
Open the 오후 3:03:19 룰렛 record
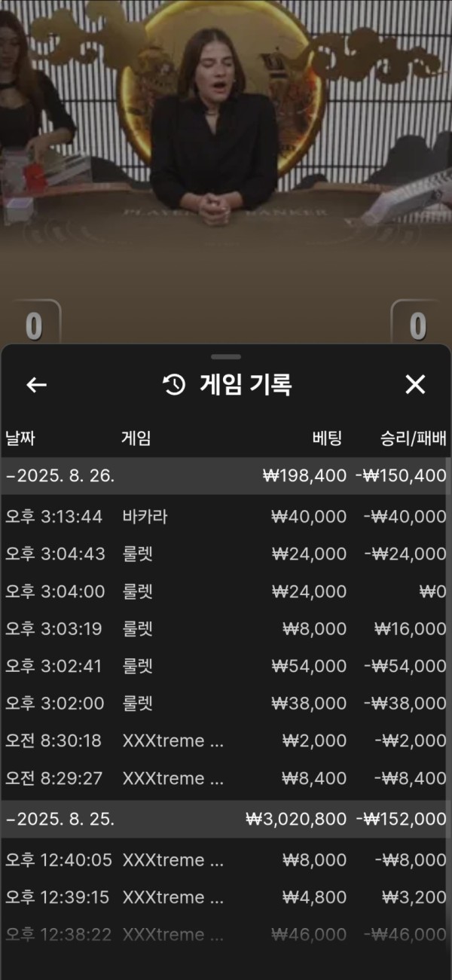pos(226,629)
